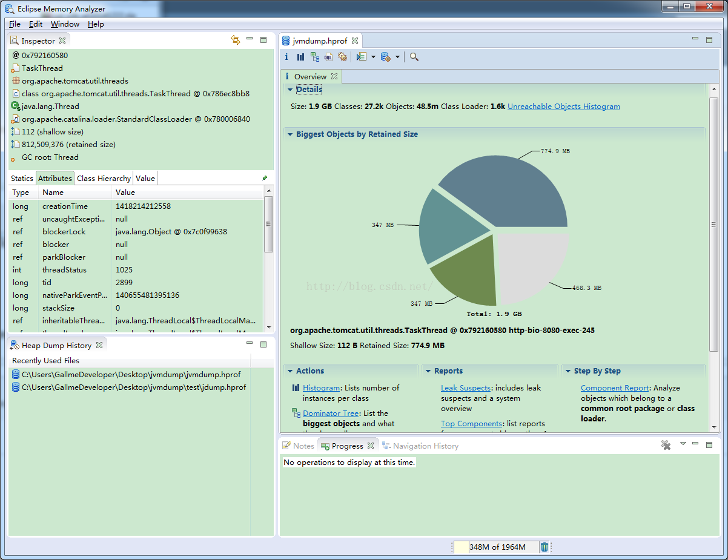Open Unreachable Objects Histogram link
Image resolution: width=728 pixels, height=560 pixels.
(x=564, y=107)
